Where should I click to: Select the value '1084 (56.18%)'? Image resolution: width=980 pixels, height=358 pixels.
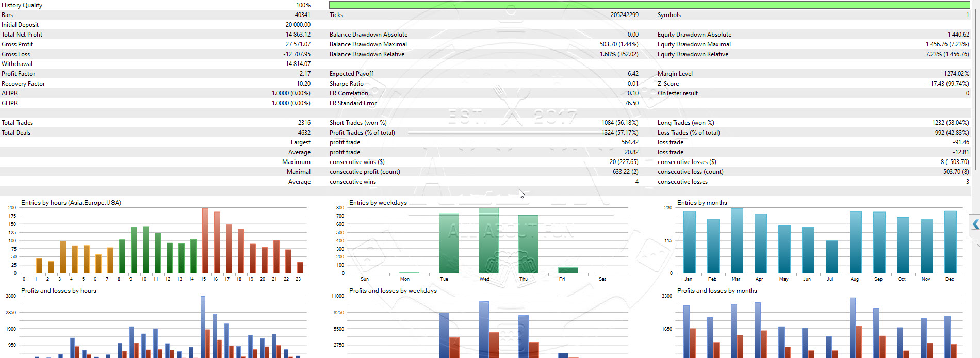click(x=620, y=123)
